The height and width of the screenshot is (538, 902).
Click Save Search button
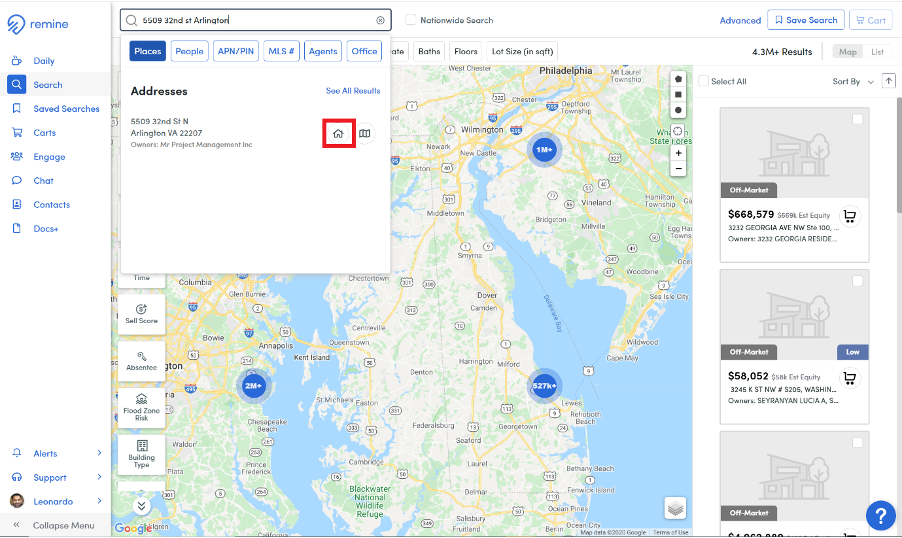click(x=806, y=20)
